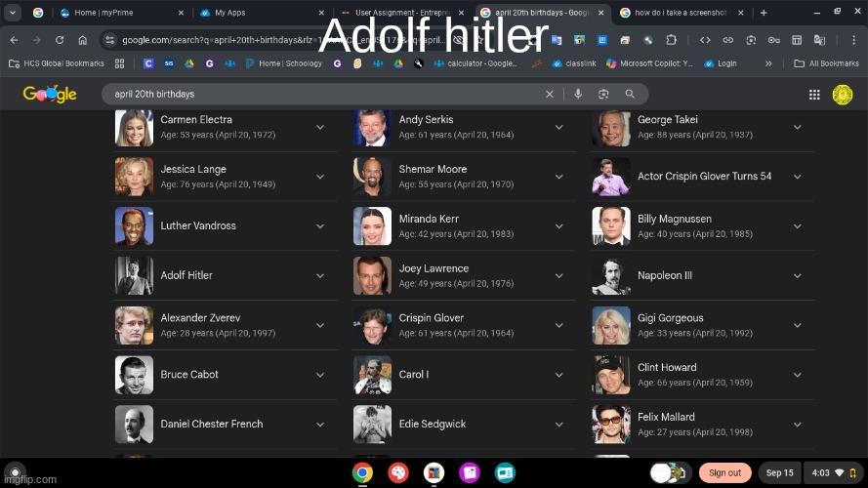Open the 4:03 status tray
Screen dimensions: 868x488
(833, 472)
